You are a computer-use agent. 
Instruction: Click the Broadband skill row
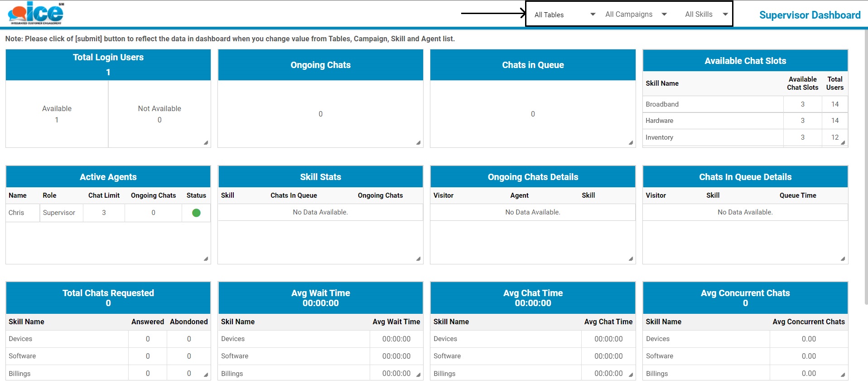tap(662, 104)
